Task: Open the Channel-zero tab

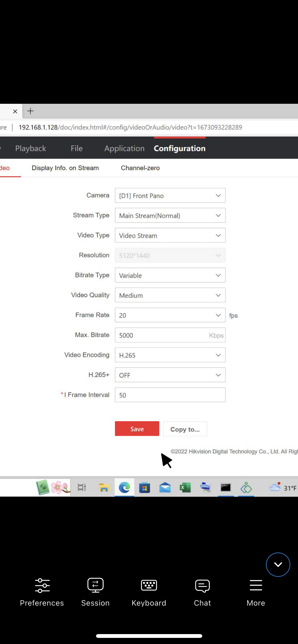Action: [140, 168]
